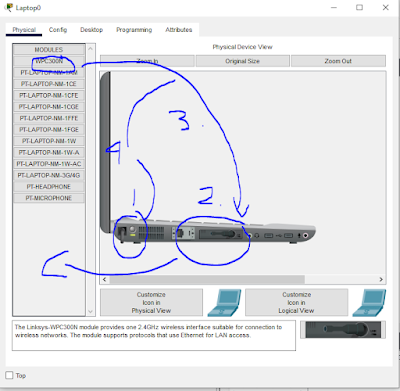Image resolution: width=400 pixels, height=391 pixels.
Task: Select the PT-LAPTOP-NM-1W-AC module
Action: (49, 164)
